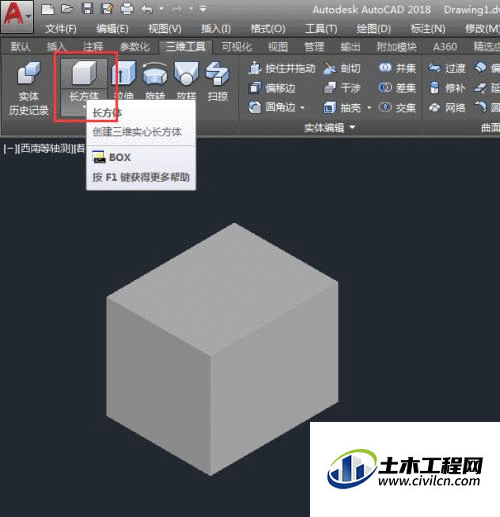
Task: Select the 旋转 revolve tool icon
Action: tap(155, 73)
